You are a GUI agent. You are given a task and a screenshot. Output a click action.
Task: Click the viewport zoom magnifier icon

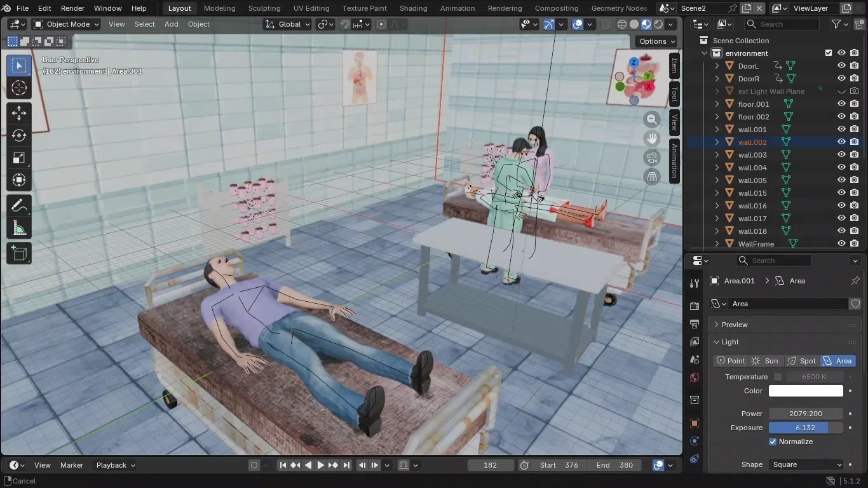tap(652, 119)
